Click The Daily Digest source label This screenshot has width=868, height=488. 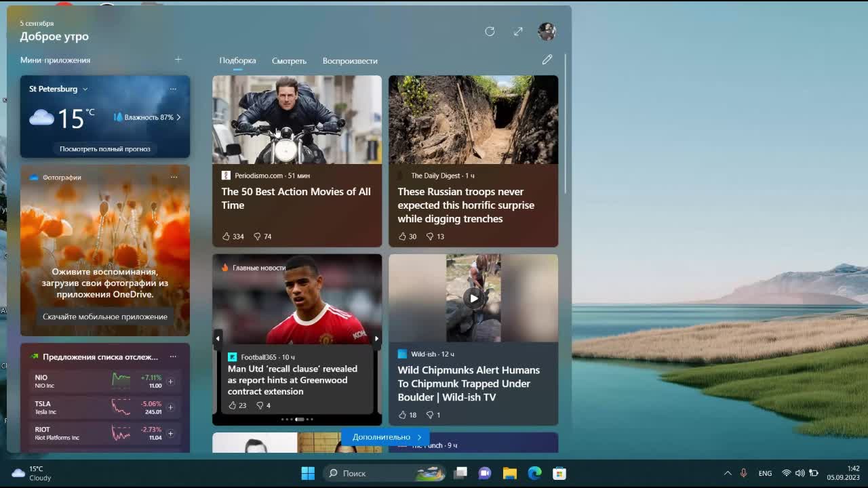(x=435, y=176)
